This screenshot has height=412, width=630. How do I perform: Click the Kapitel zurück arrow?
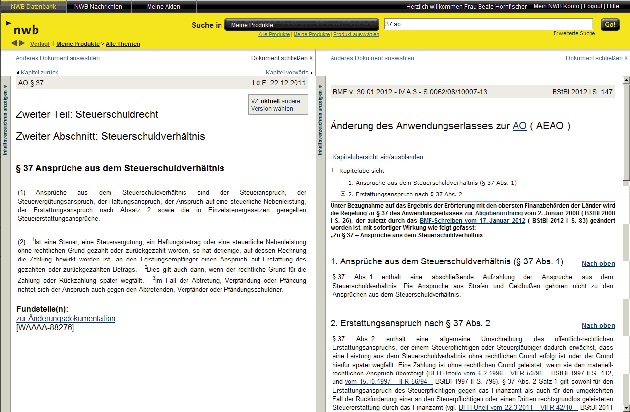coord(40,73)
